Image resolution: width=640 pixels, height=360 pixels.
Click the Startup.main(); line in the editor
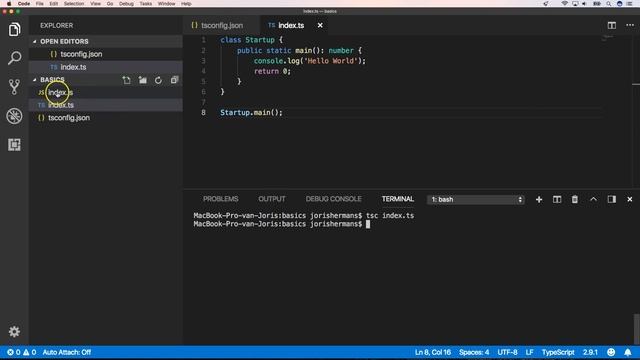point(251,113)
